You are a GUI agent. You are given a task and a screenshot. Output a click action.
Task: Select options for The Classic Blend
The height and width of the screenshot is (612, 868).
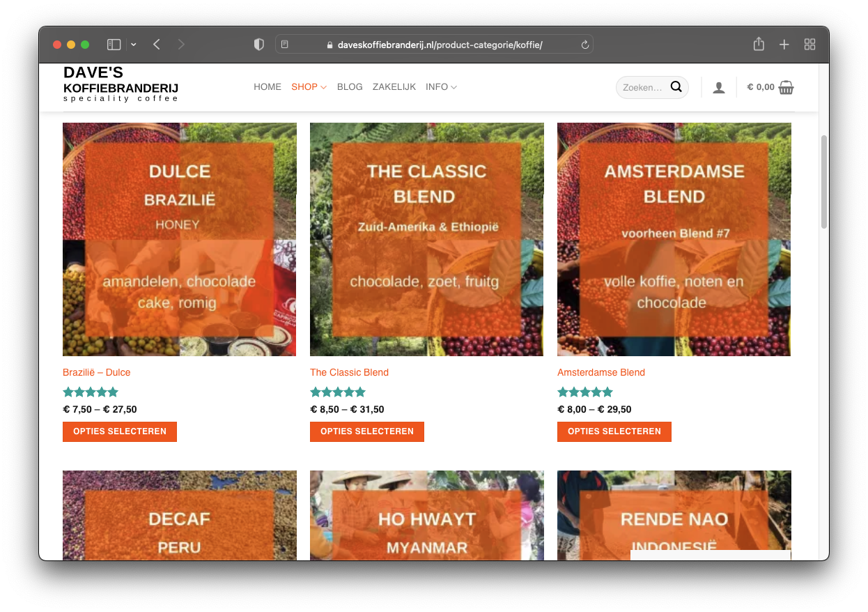coord(367,431)
